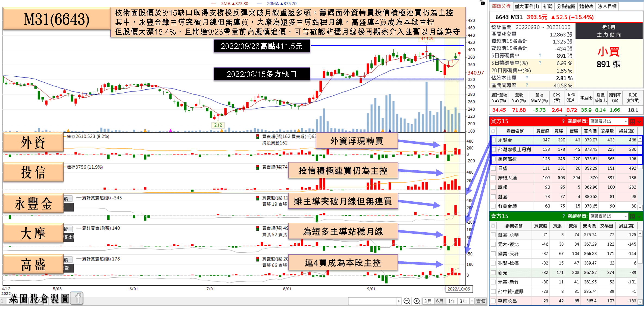The height and width of the screenshot is (313, 644).
Task: Expand the chevron at 買方15 header end
Action: (x=639, y=122)
